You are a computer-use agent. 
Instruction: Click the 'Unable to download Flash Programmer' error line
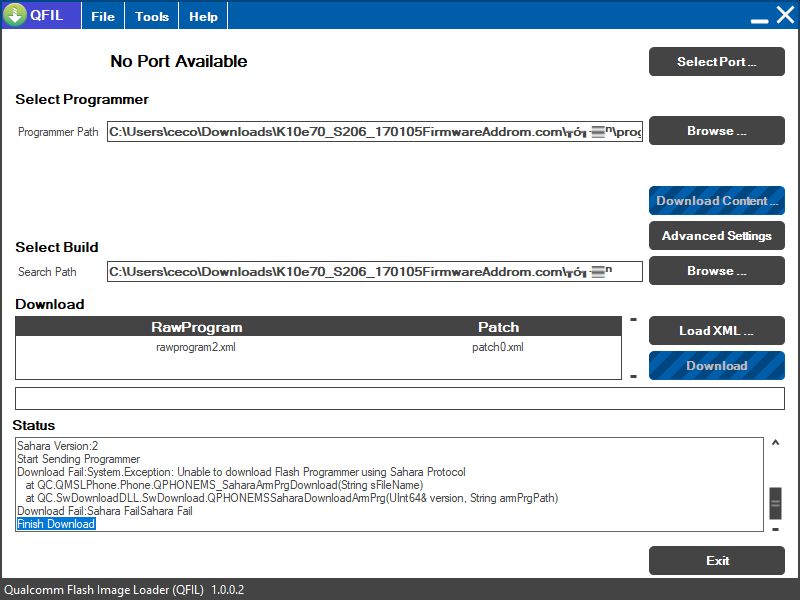coord(241,472)
